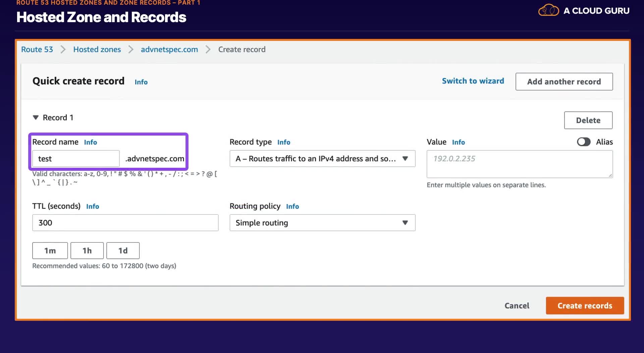Click the Create records button
644x353 pixels.
pos(585,306)
